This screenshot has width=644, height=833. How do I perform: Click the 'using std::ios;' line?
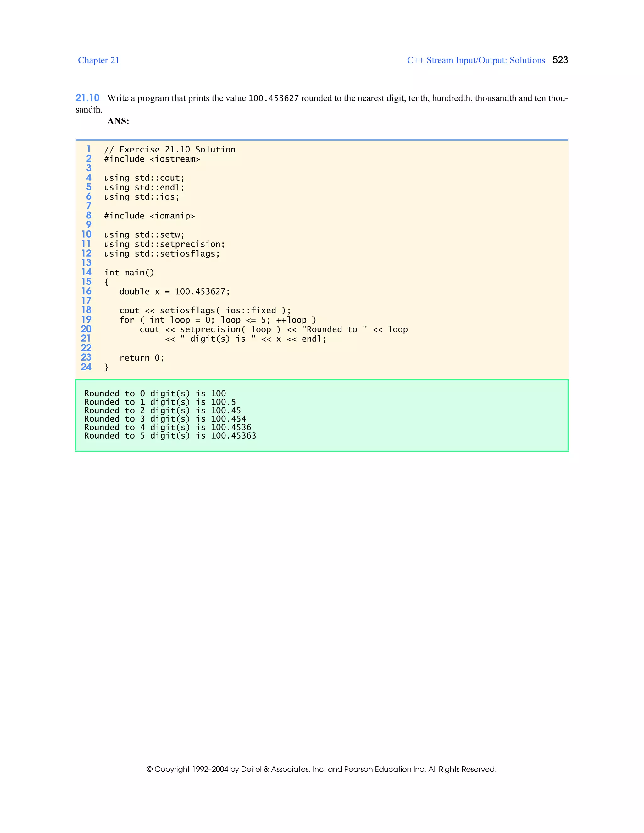tap(142, 197)
